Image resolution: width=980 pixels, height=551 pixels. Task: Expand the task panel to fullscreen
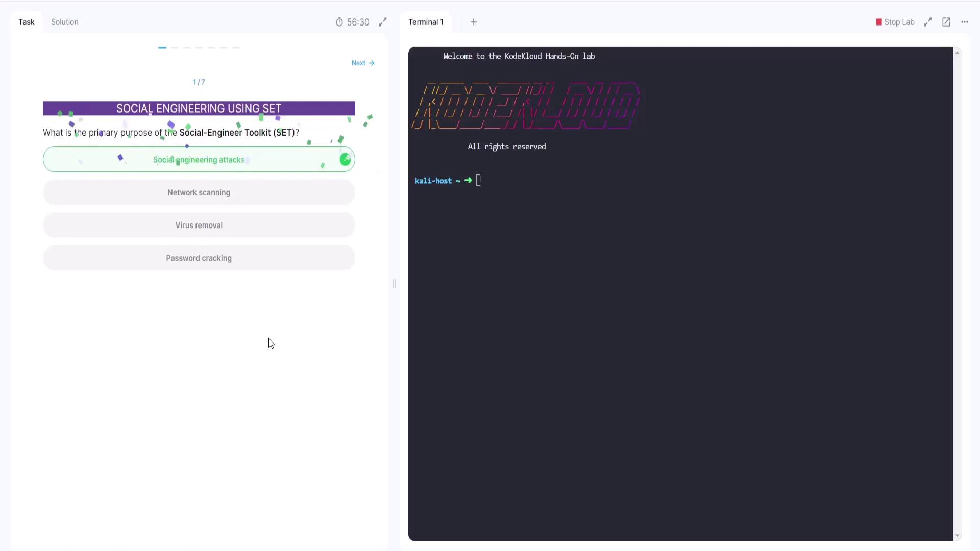(x=383, y=22)
